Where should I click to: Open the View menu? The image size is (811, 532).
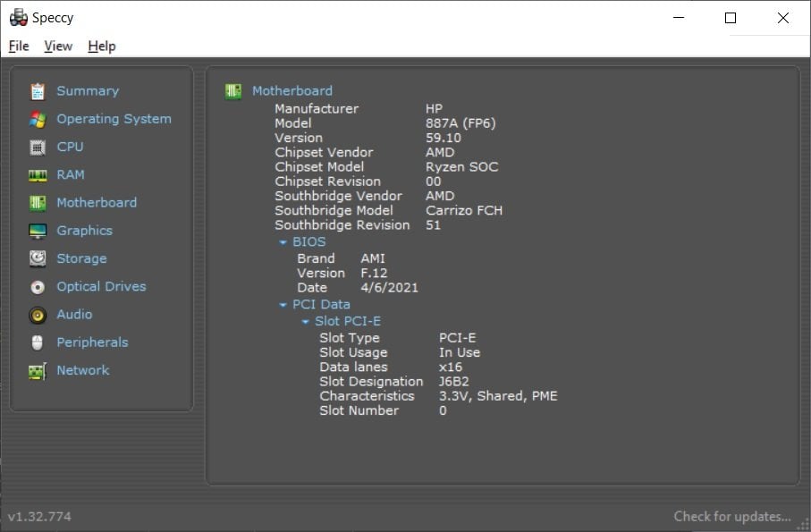point(58,46)
